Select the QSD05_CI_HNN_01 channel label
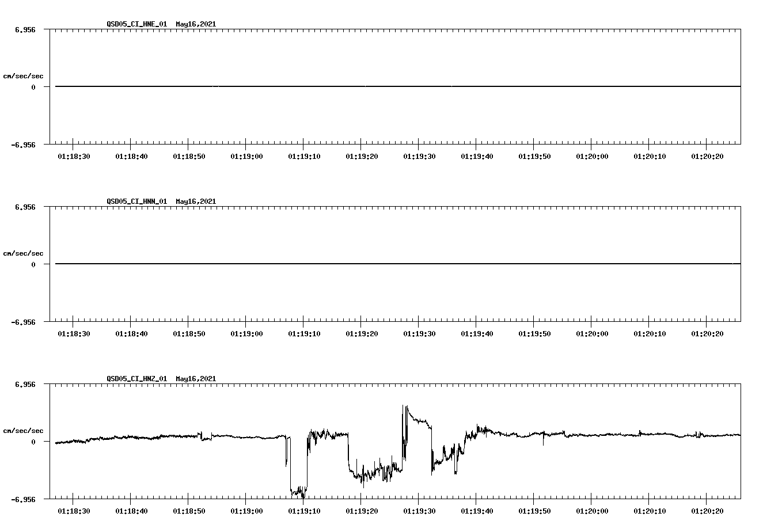This screenshot has width=782, height=532. [x=136, y=202]
